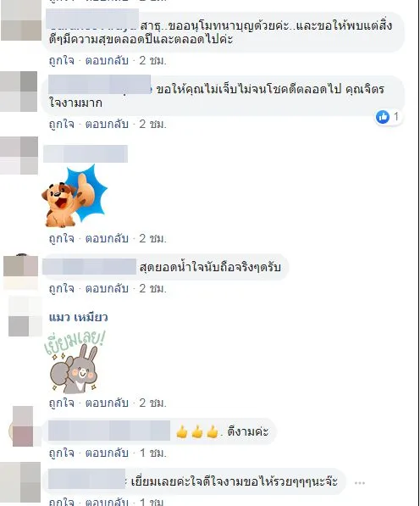Open the 1 ชม. timestamp under the ดีงามค่ะ comment
Viewport: 420px width, 506px height.
(x=153, y=453)
